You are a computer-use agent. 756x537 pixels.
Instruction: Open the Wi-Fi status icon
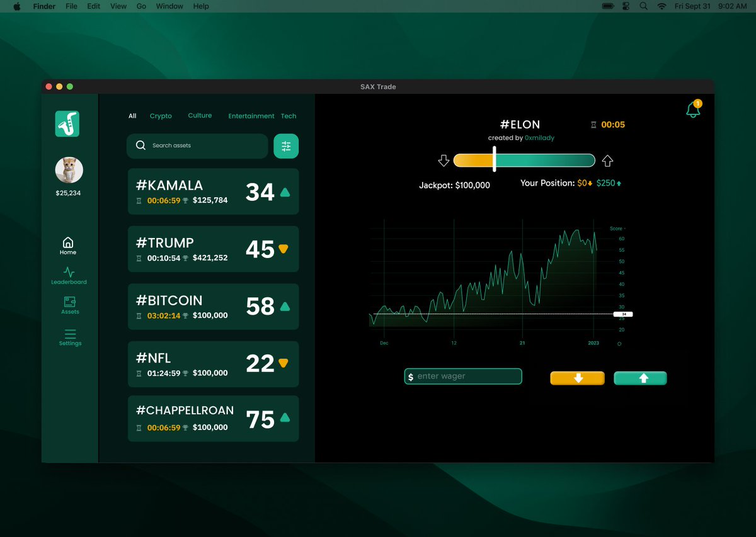[x=661, y=6]
